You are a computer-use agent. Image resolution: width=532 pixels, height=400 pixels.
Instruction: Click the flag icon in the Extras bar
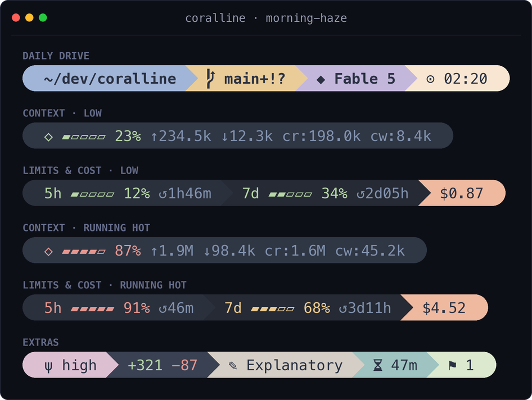(453, 365)
